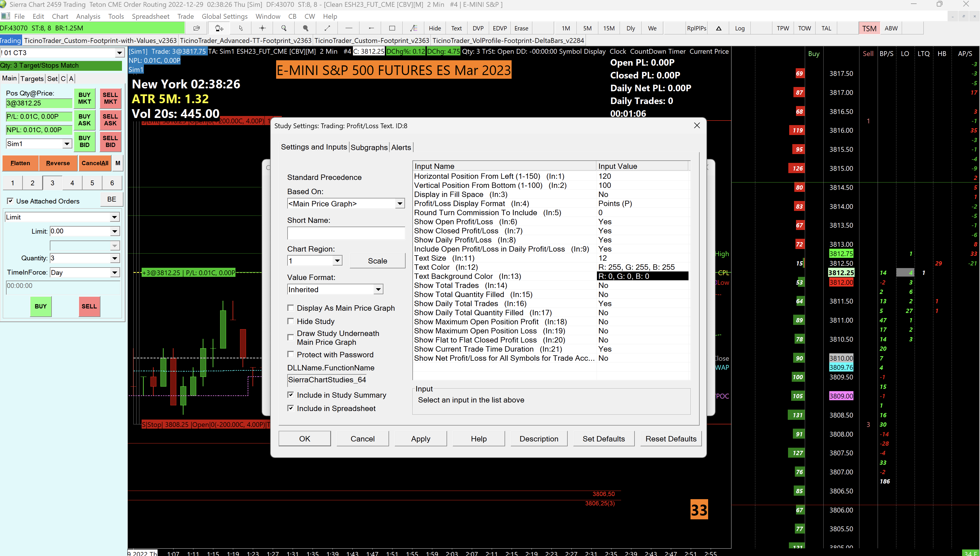This screenshot has height=556, width=980.
Task: Click the Text Background Color black swatch
Action: pyautogui.click(x=642, y=276)
